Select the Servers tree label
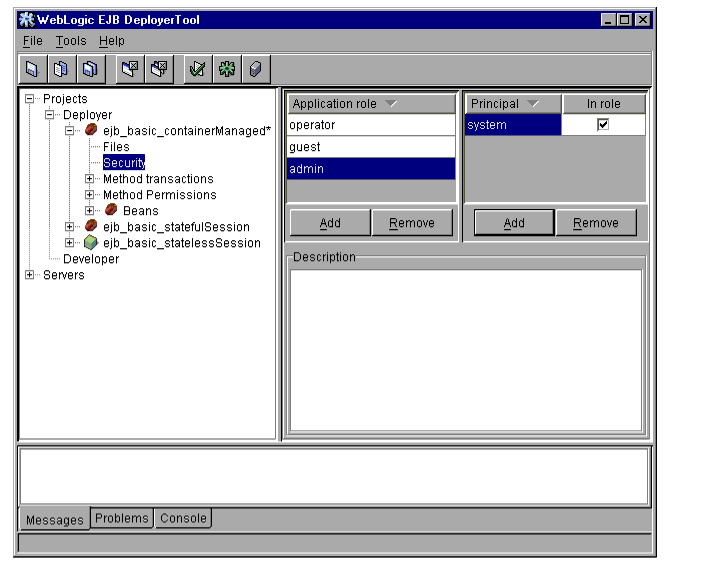This screenshot has width=713, height=567. coord(64,275)
